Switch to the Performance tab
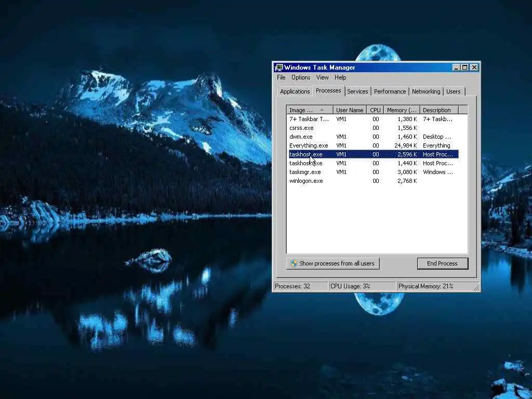The width and height of the screenshot is (532, 399). [x=390, y=91]
